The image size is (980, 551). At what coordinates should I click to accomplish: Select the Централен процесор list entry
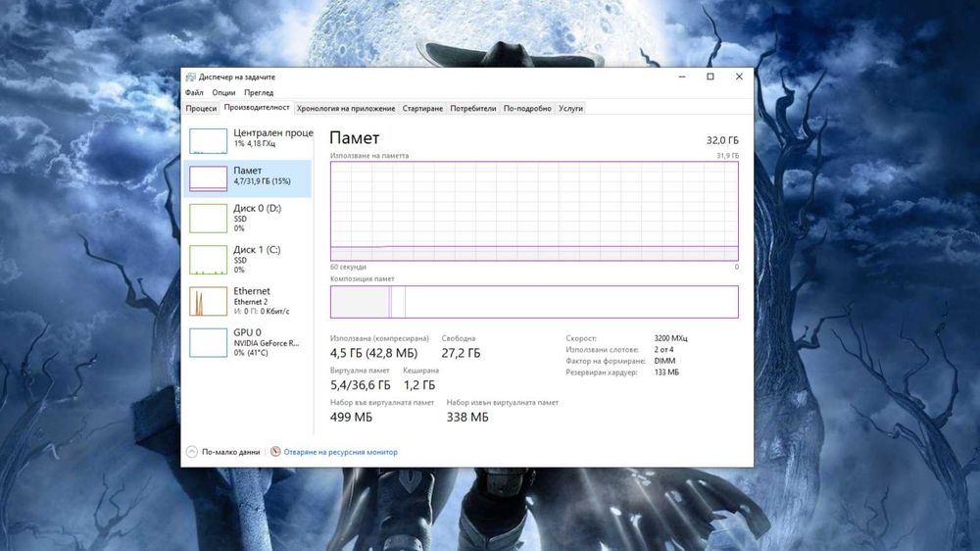point(248,141)
